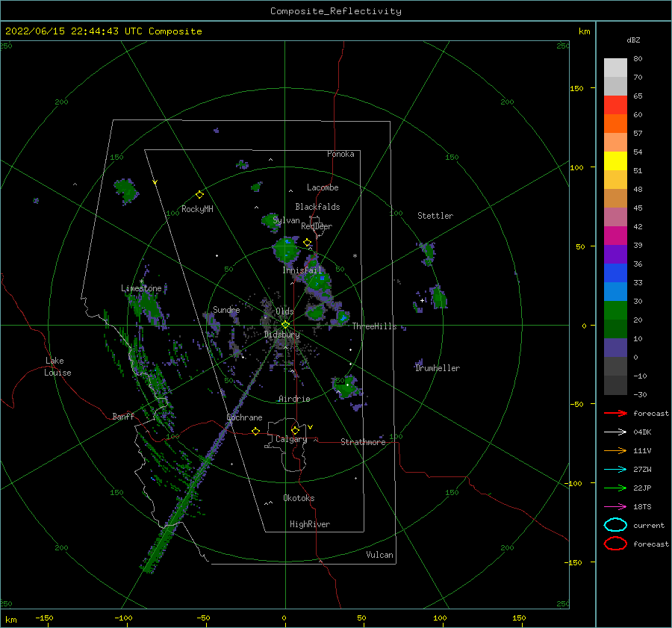Select the Blackfalds city label

point(317,207)
